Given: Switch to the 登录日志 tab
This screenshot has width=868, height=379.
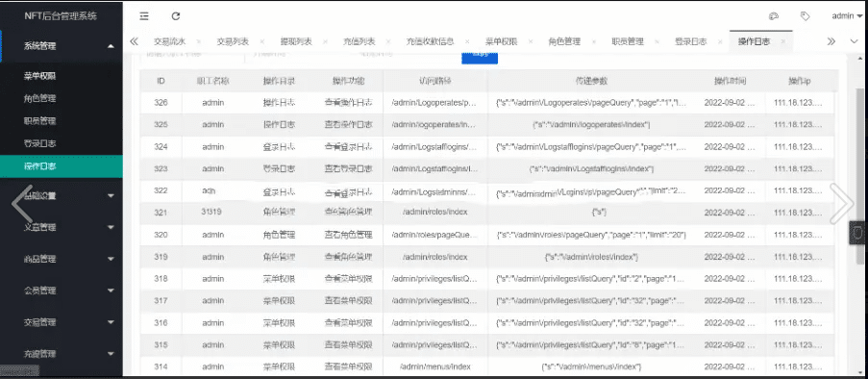Looking at the screenshot, I should coord(690,41).
